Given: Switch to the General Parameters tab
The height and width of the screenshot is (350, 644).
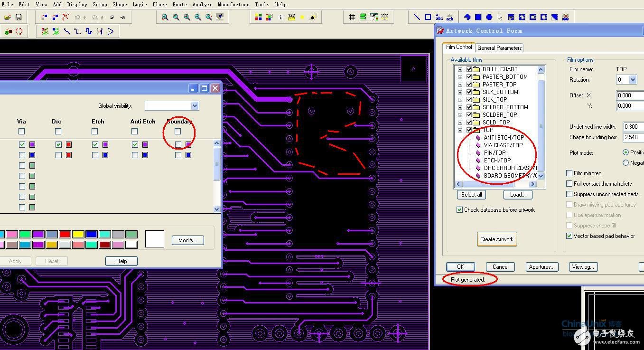Looking at the screenshot, I should (x=499, y=47).
